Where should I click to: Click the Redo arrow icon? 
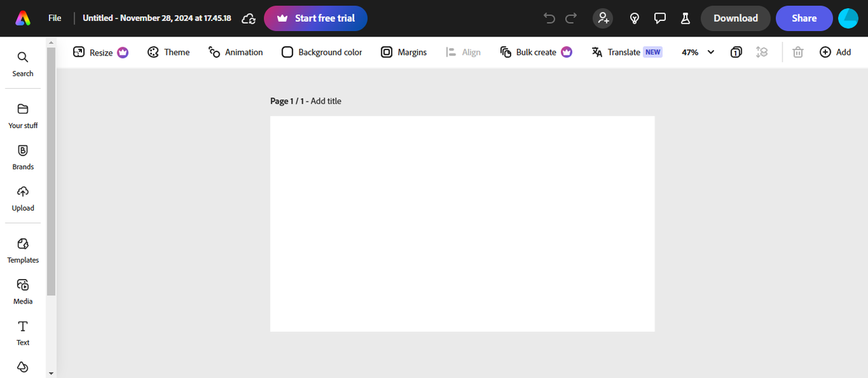tap(571, 18)
